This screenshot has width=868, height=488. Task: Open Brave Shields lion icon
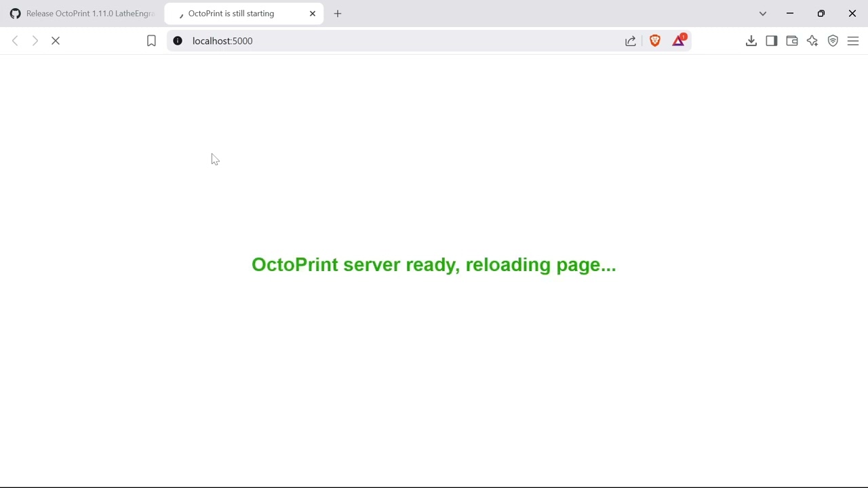(x=655, y=41)
